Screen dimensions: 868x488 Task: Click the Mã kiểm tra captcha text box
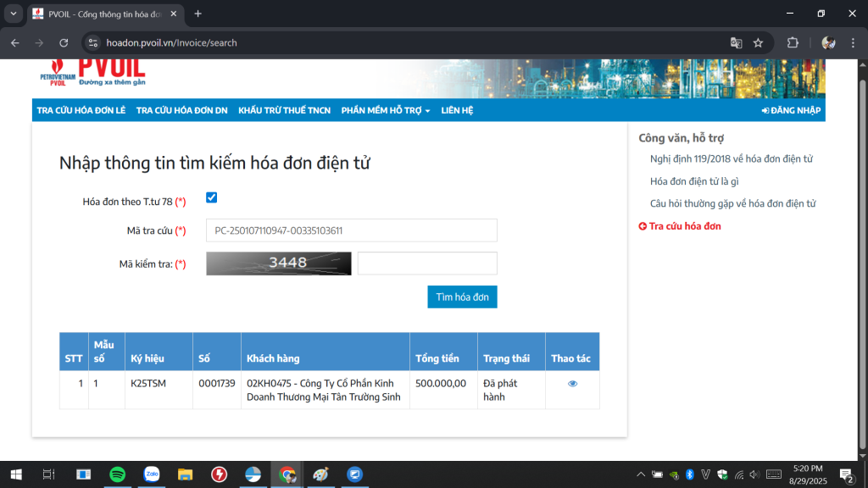click(427, 263)
